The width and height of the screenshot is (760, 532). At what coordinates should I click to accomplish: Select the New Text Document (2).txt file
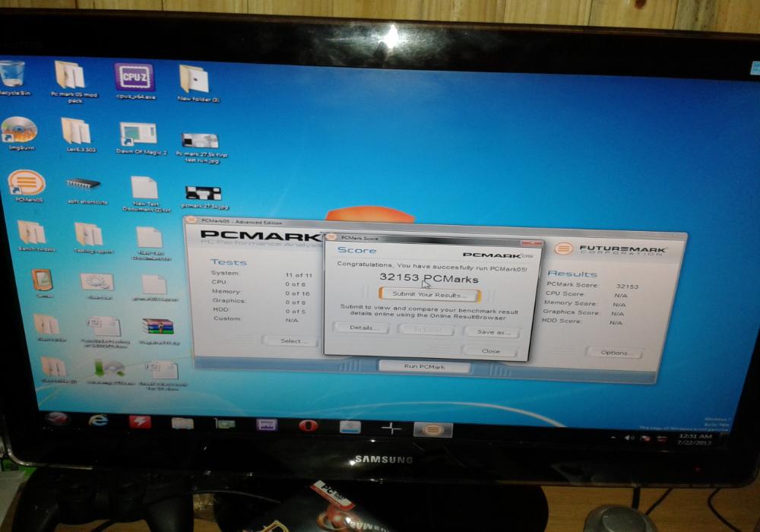click(145, 194)
